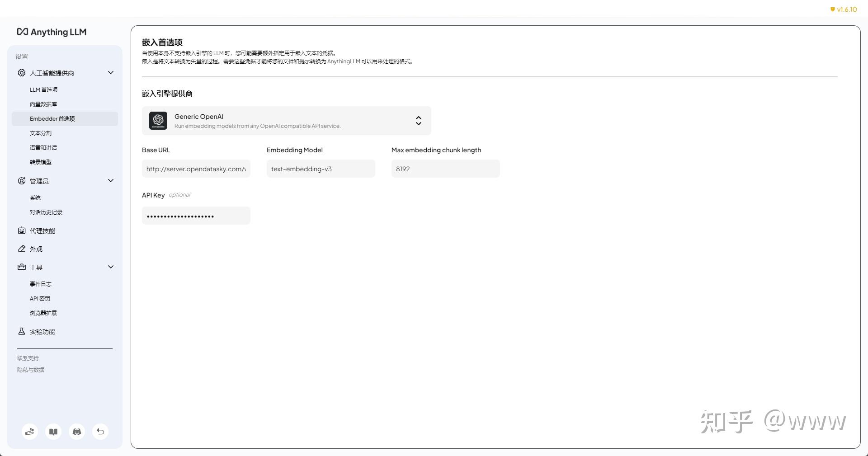Open 实验功能 via the flask icon
The height and width of the screenshot is (456, 868).
(x=21, y=331)
